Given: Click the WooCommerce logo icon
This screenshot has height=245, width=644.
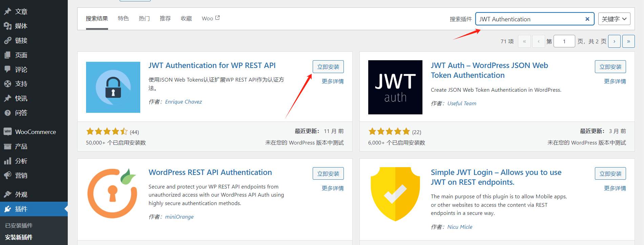Looking at the screenshot, I should click(x=7, y=132).
